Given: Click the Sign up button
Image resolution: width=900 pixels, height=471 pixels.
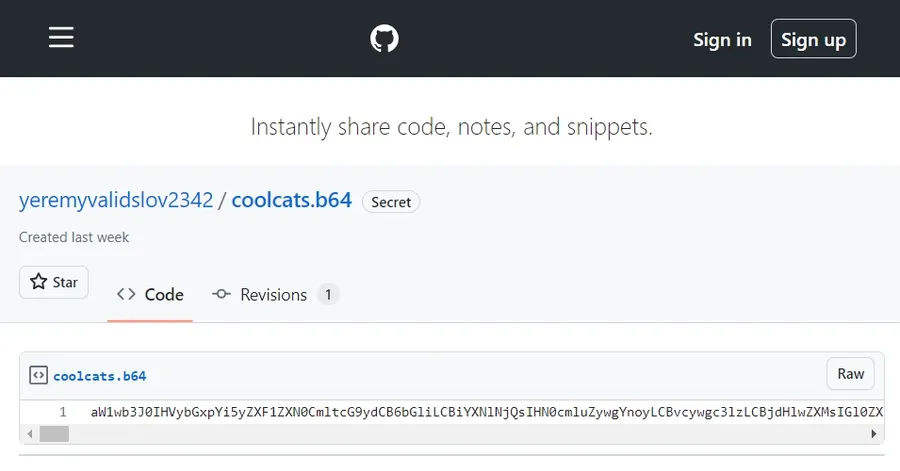Looking at the screenshot, I should pyautogui.click(x=813, y=39).
